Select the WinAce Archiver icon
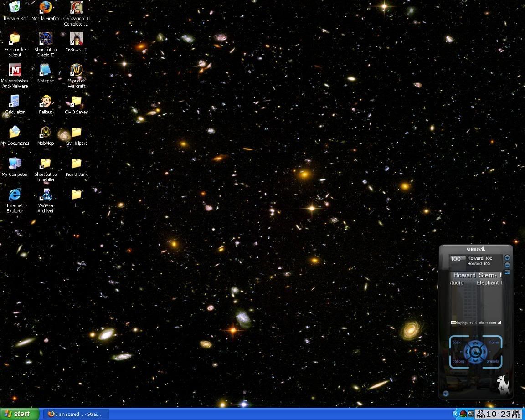The height and width of the screenshot is (420, 525). coord(45,195)
